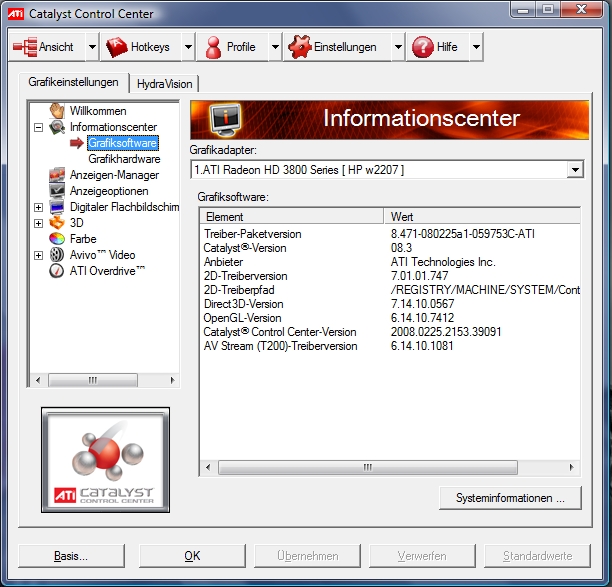Click the Anzeigen-Manager icon
612x587 pixels.
[x=57, y=175]
